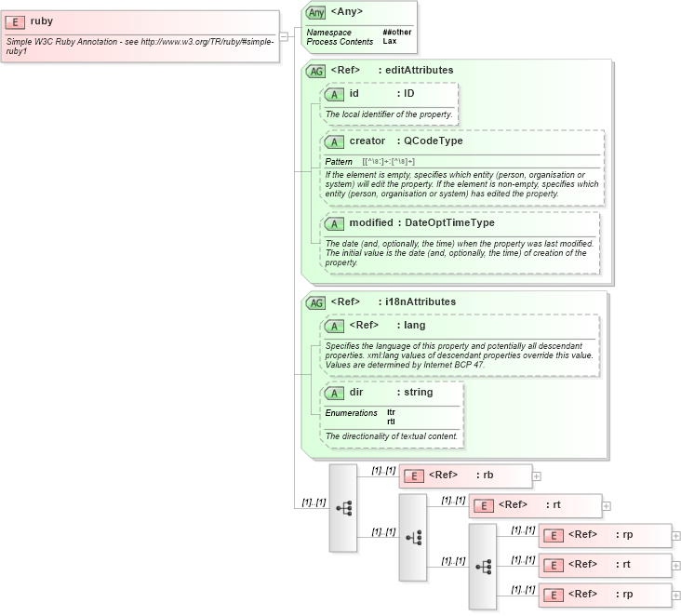Click the lang attribute description text
681x616 pixels.
point(459,355)
